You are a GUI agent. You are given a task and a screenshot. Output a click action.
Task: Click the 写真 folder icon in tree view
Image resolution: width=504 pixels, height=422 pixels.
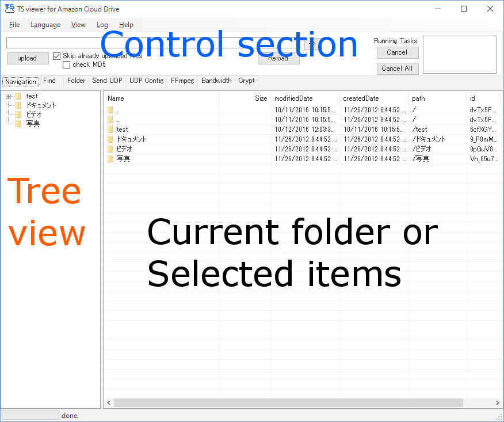(18, 124)
